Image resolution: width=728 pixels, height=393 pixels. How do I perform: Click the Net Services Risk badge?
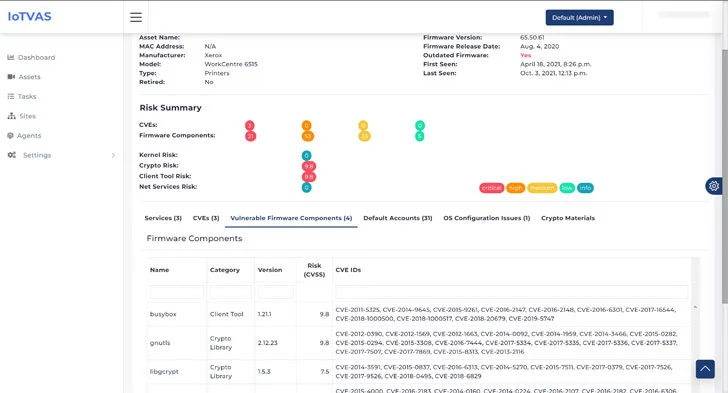pos(306,188)
